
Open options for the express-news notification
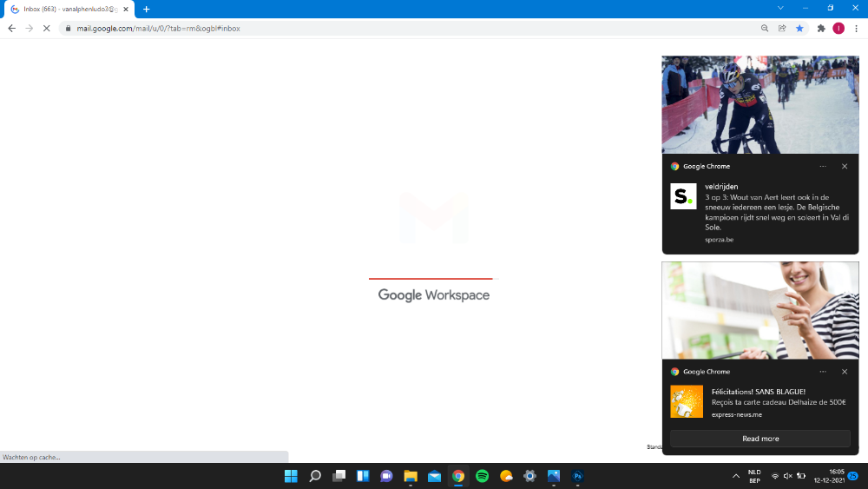point(823,372)
